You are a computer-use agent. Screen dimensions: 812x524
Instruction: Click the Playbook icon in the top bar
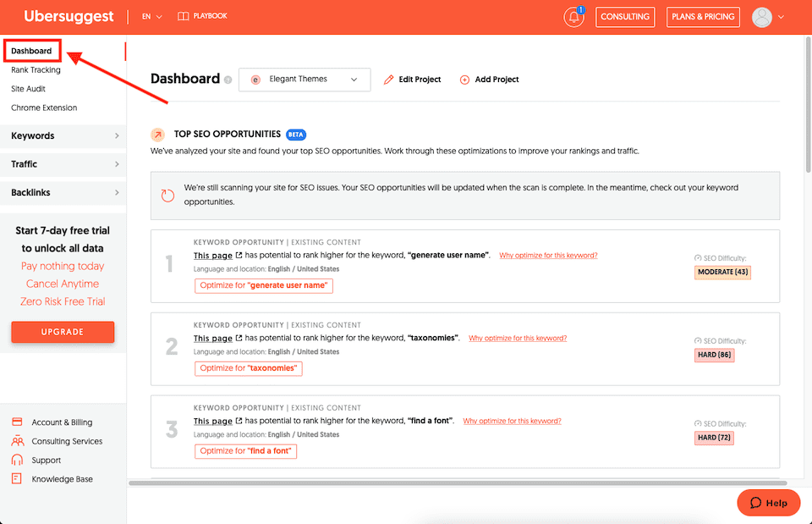183,15
